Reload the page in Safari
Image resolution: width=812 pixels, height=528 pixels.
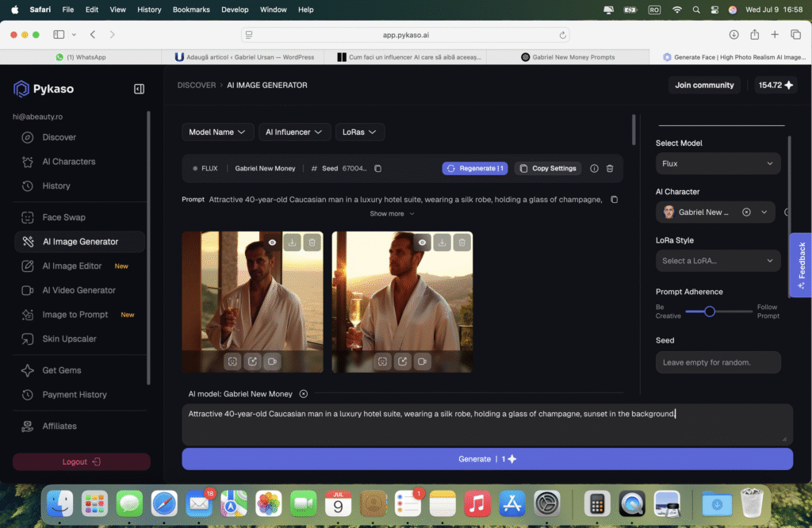coord(562,35)
